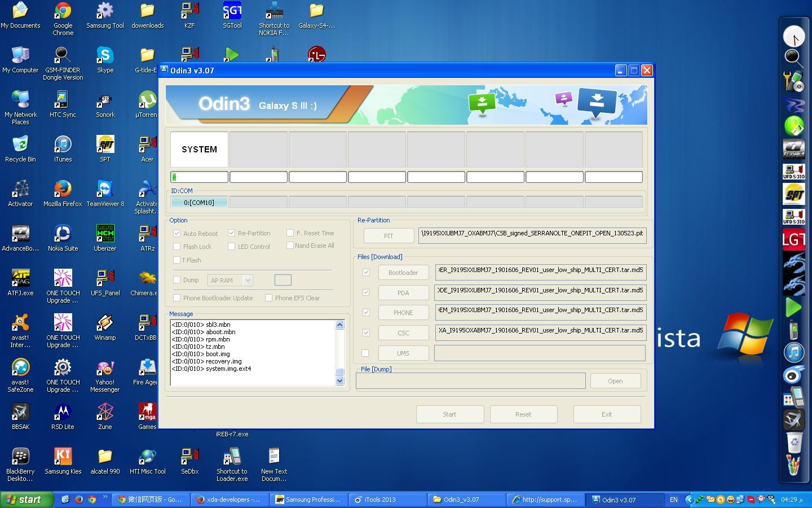Screen dimensions: 812x508
Task: Click the Reset button in Odin3
Action: click(523, 414)
